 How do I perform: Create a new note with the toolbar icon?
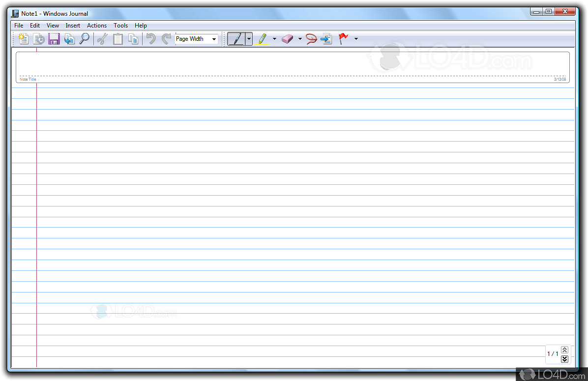pos(23,39)
